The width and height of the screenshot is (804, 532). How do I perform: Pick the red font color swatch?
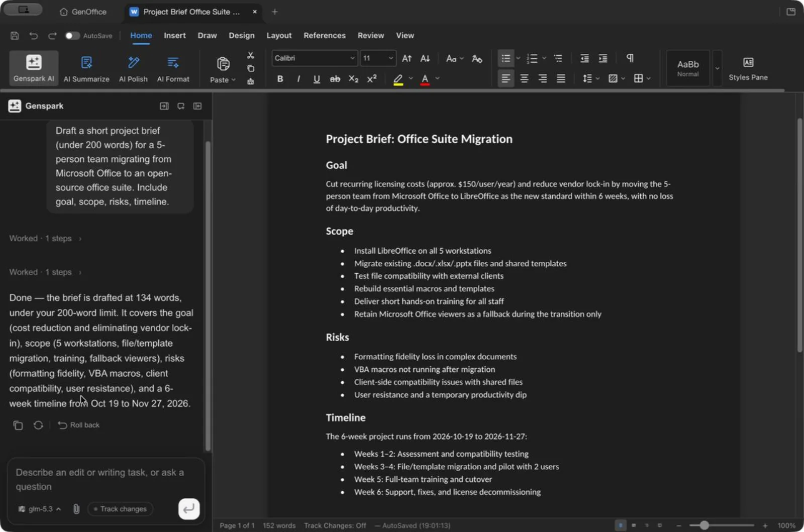(x=425, y=79)
